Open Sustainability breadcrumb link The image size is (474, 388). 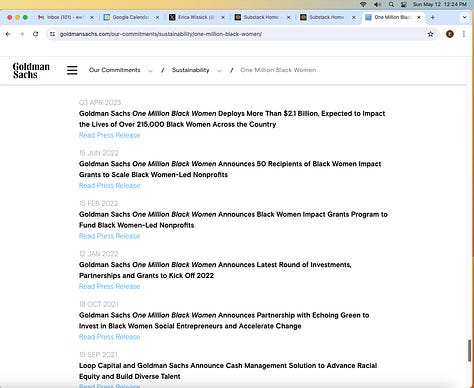(x=191, y=70)
